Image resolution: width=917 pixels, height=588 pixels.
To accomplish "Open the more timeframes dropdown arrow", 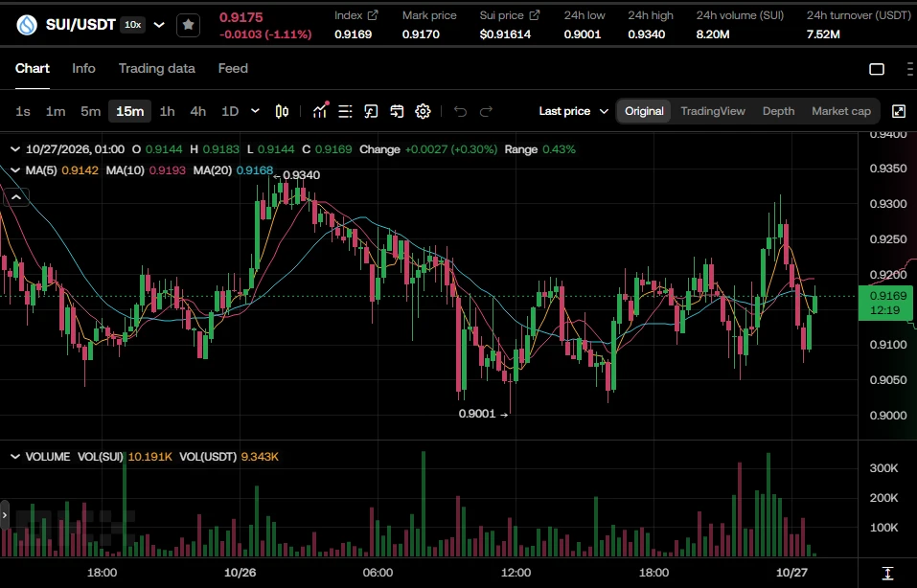I will tap(255, 110).
